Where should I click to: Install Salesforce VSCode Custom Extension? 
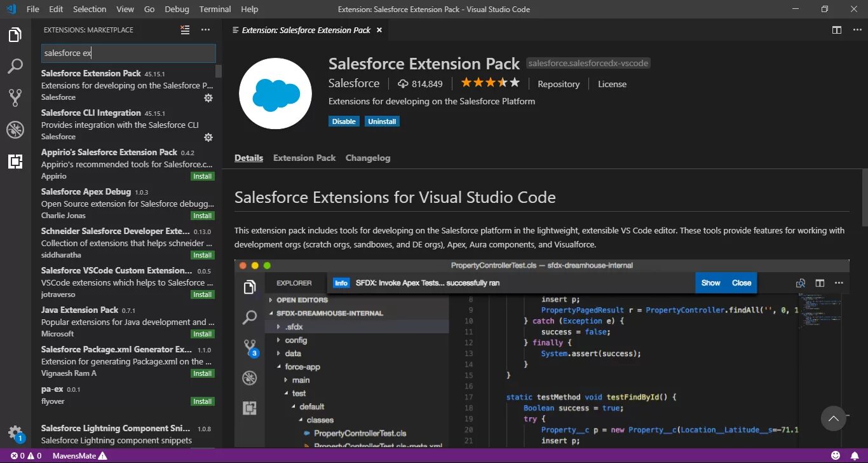click(x=203, y=294)
